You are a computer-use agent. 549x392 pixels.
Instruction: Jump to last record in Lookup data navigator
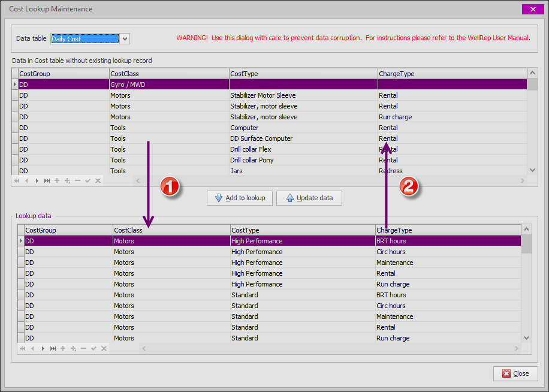(53, 348)
